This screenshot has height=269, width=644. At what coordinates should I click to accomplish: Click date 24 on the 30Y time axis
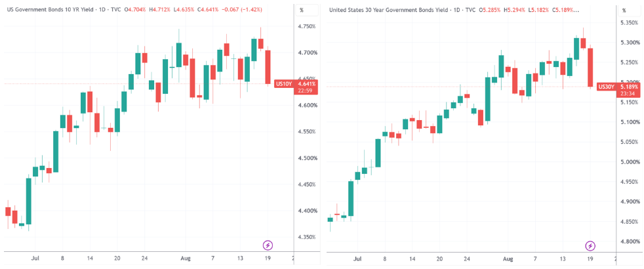pyautogui.click(x=466, y=260)
